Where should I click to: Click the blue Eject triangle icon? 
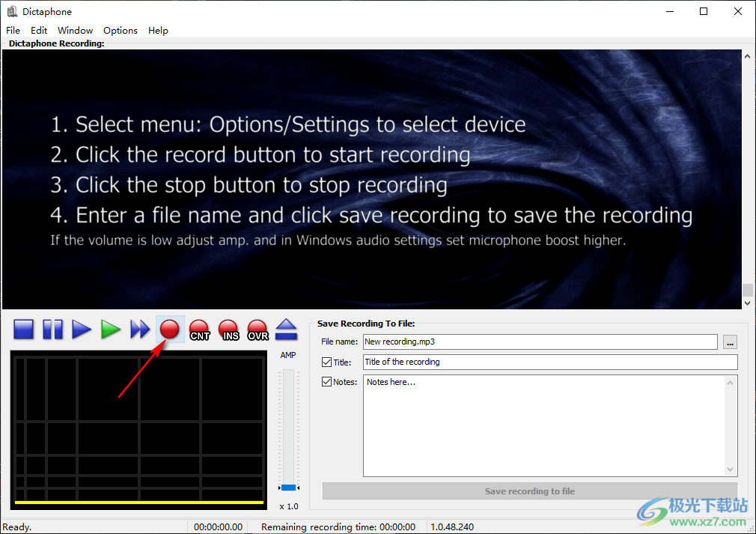(287, 330)
